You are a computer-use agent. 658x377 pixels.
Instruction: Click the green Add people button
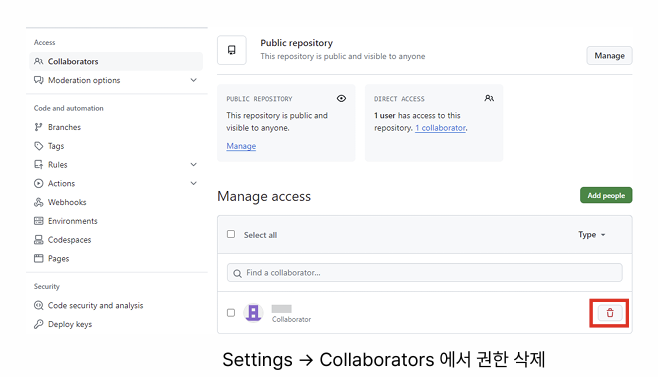click(606, 195)
